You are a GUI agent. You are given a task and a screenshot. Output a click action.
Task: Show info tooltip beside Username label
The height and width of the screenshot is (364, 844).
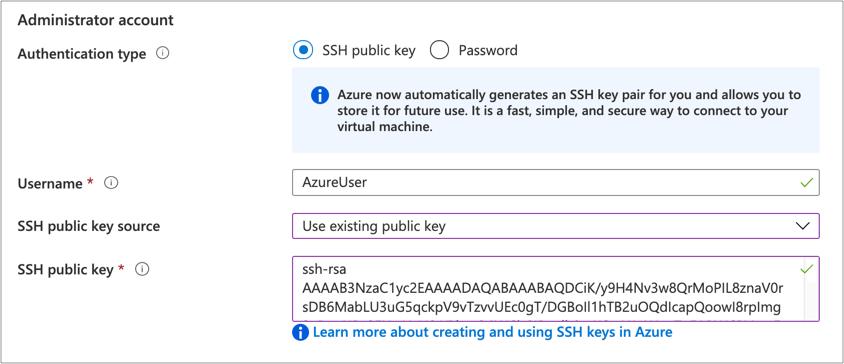[111, 183]
